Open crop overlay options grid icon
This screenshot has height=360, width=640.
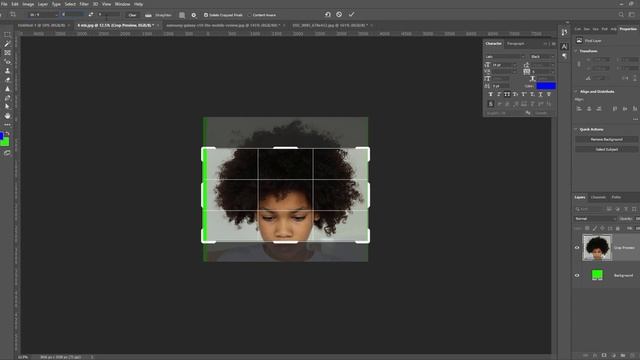tap(182, 15)
